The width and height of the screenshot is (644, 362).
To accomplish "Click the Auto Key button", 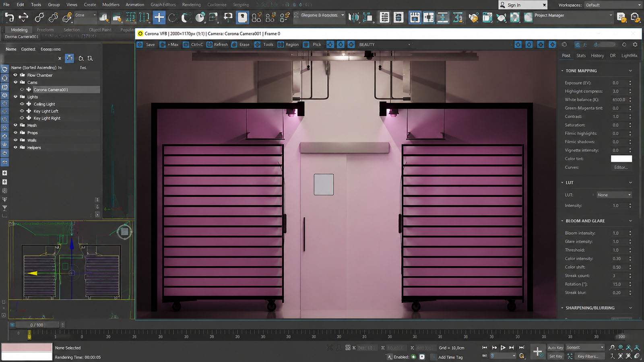I will click(x=555, y=348).
